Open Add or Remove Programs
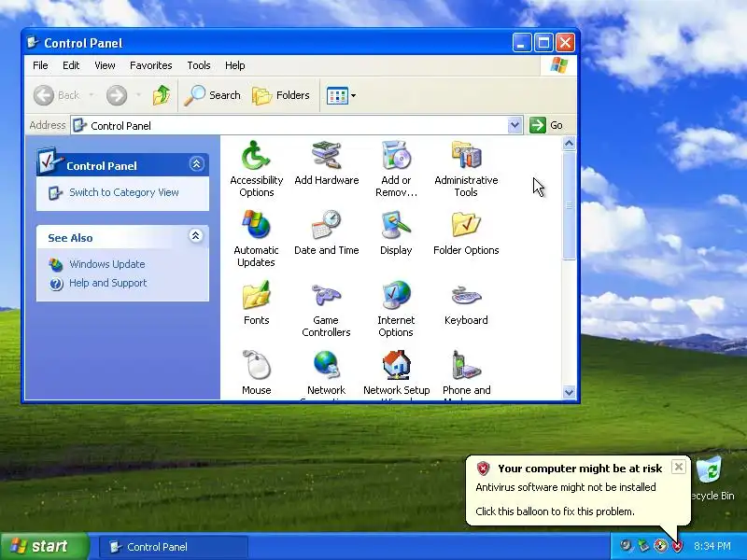 click(x=396, y=169)
